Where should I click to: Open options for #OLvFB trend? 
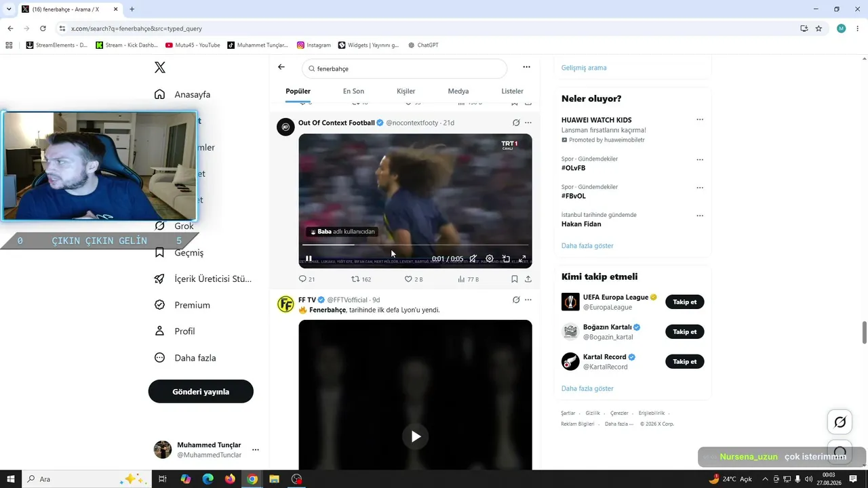click(x=700, y=160)
